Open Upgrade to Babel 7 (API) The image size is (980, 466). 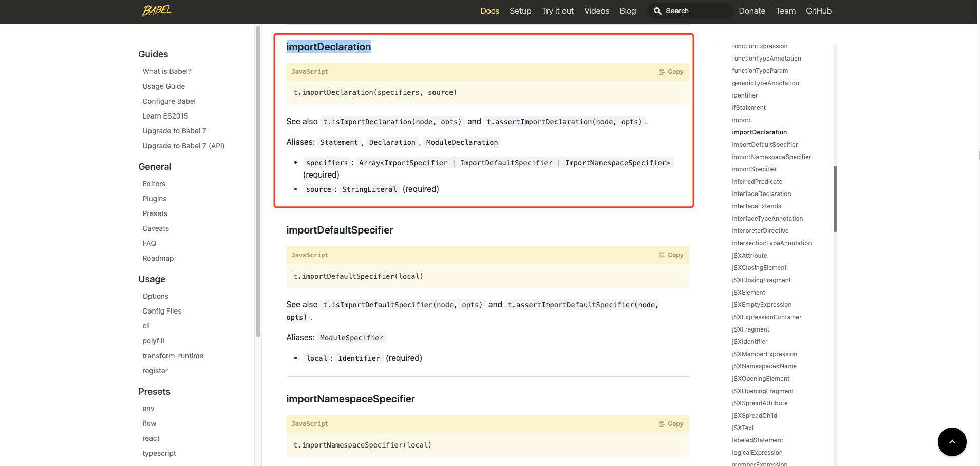pyautogui.click(x=183, y=146)
